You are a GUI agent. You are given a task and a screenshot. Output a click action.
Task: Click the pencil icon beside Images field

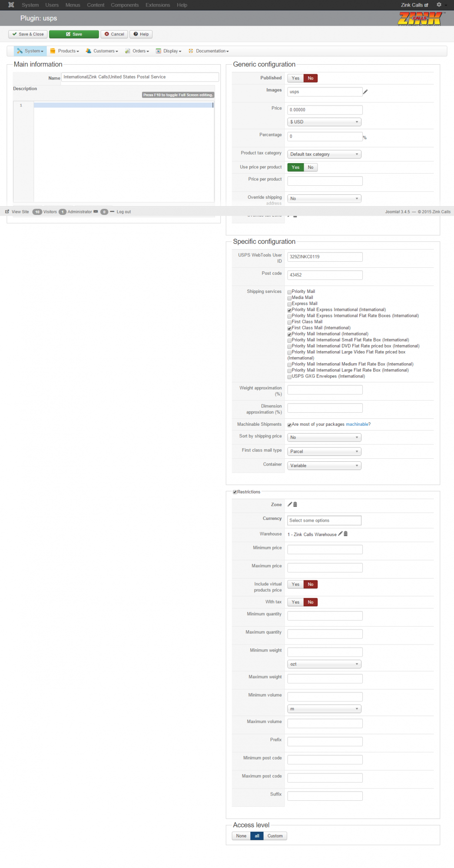pyautogui.click(x=365, y=92)
